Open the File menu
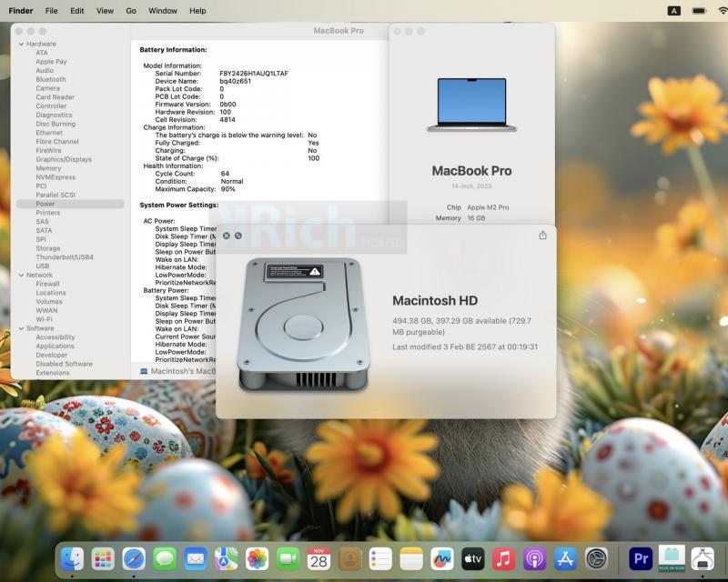 pyautogui.click(x=52, y=11)
